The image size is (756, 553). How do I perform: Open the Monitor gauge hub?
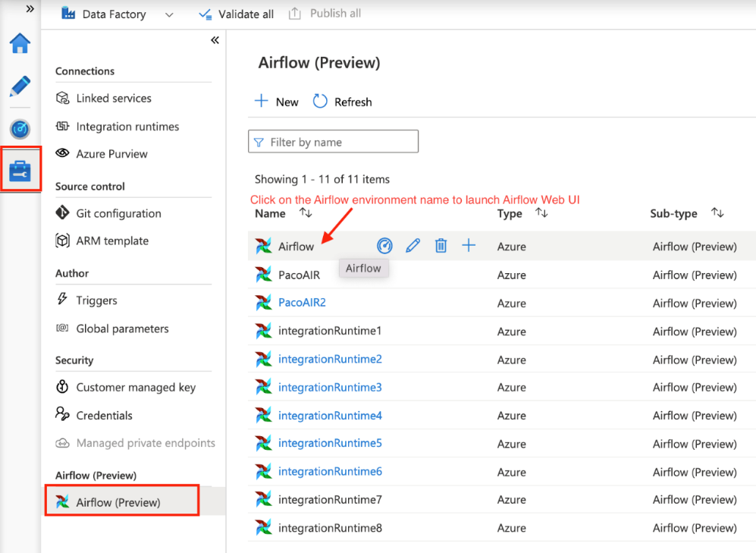pyautogui.click(x=20, y=129)
